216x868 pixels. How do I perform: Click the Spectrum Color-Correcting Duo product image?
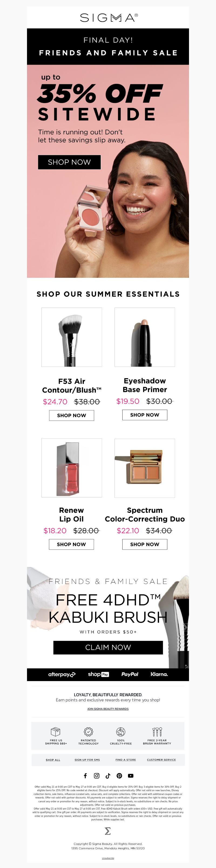click(x=145, y=468)
